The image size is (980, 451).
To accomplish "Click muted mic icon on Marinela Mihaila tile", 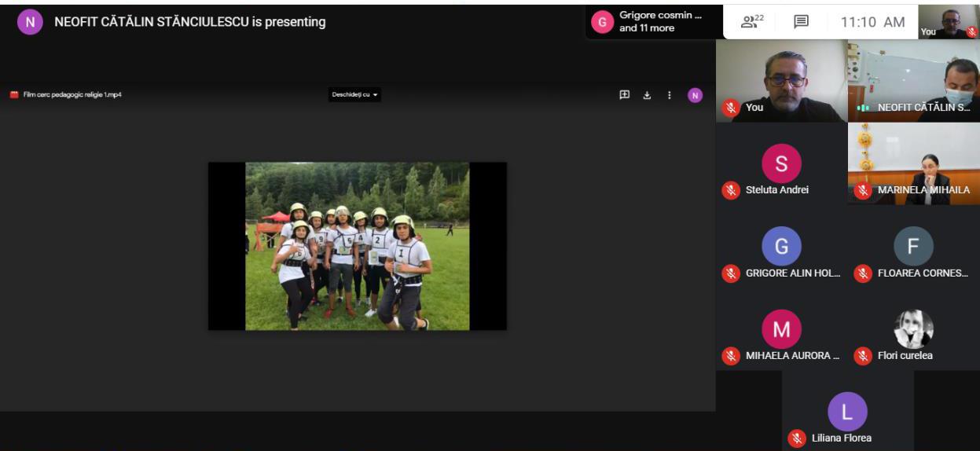I will point(863,190).
